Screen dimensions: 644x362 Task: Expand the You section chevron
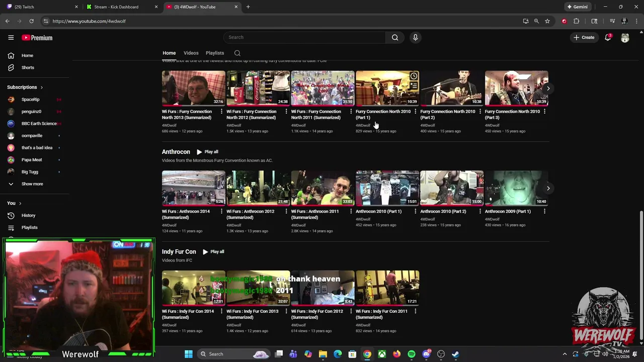[x=20, y=203]
